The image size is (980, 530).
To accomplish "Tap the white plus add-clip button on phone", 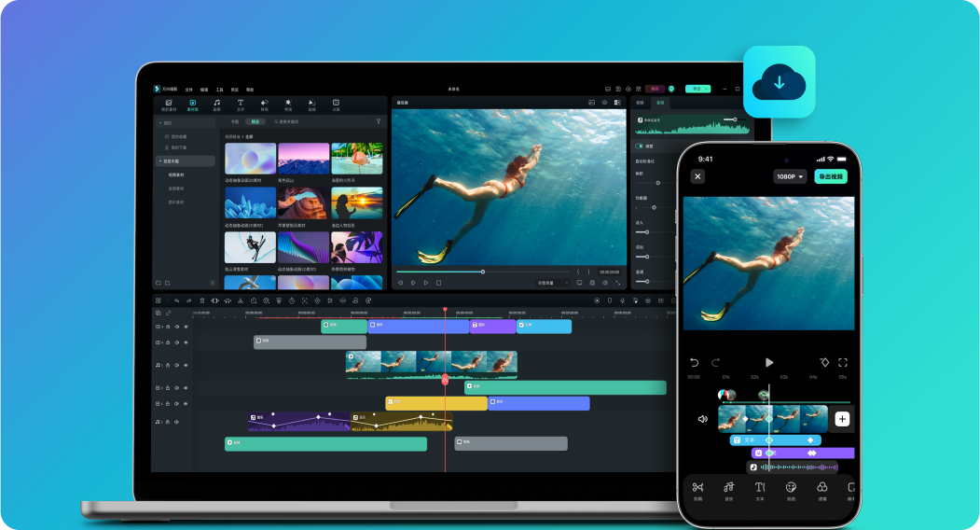I will (x=842, y=419).
